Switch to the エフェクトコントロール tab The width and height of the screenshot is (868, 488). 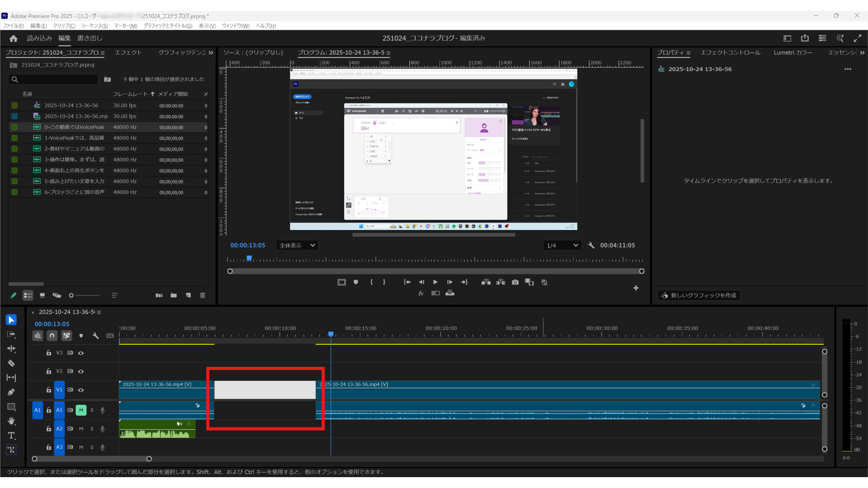pos(730,52)
